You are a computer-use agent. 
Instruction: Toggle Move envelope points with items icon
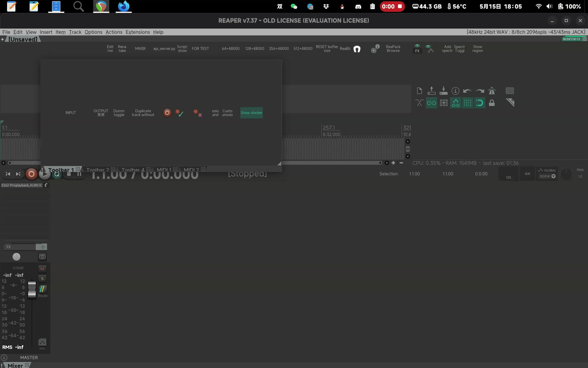455,103
